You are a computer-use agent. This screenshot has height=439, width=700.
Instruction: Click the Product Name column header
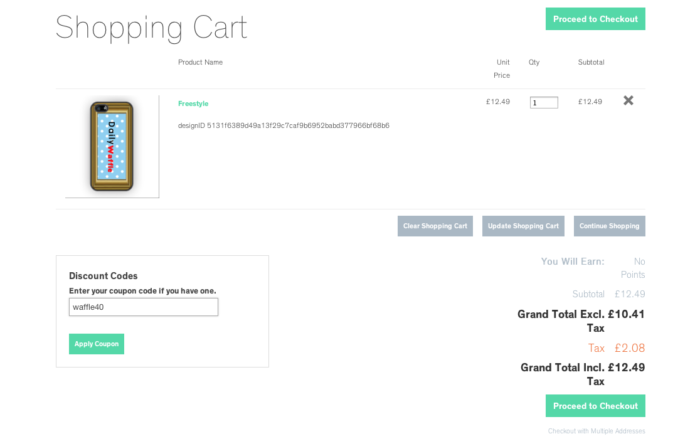coord(200,62)
